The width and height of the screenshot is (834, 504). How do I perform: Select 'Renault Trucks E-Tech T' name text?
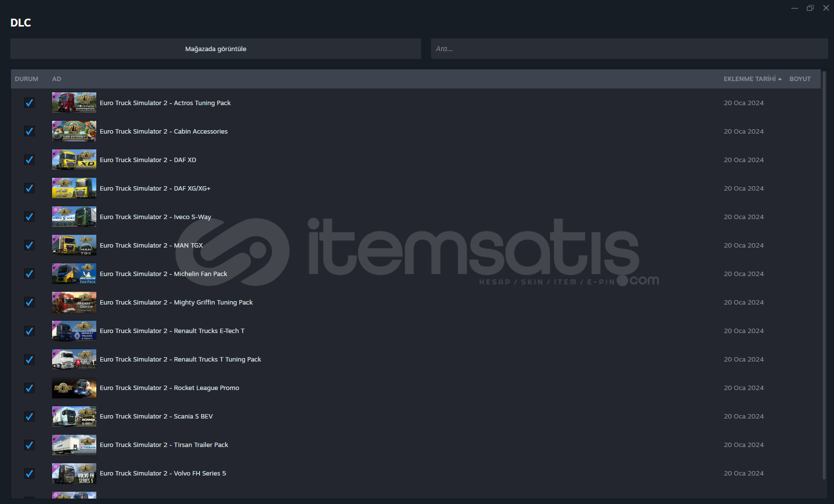click(209, 331)
